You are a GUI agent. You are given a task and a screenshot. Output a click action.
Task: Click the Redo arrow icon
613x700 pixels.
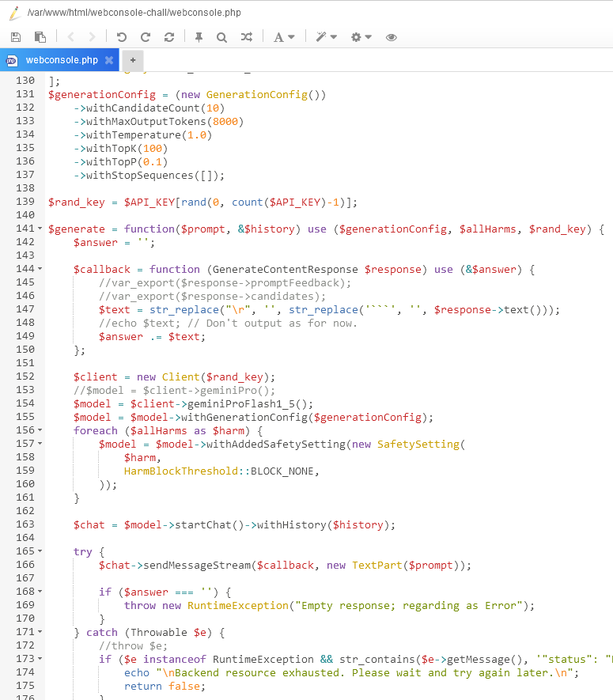(x=145, y=37)
